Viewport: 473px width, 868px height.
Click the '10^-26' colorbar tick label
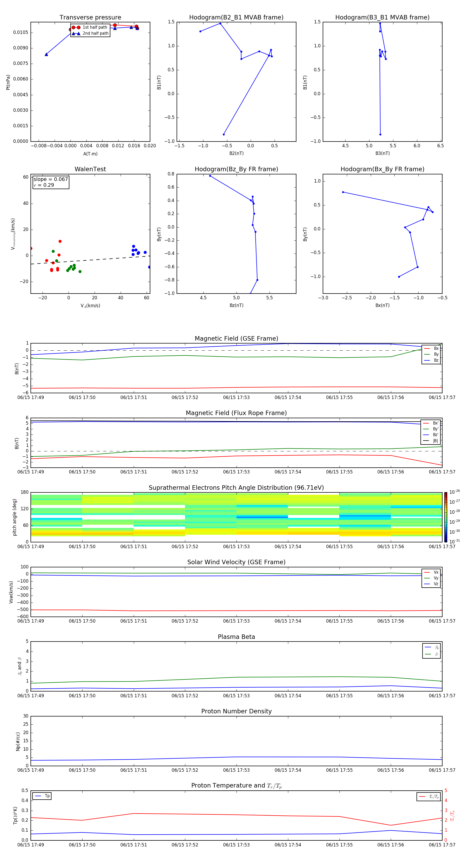point(455,492)
